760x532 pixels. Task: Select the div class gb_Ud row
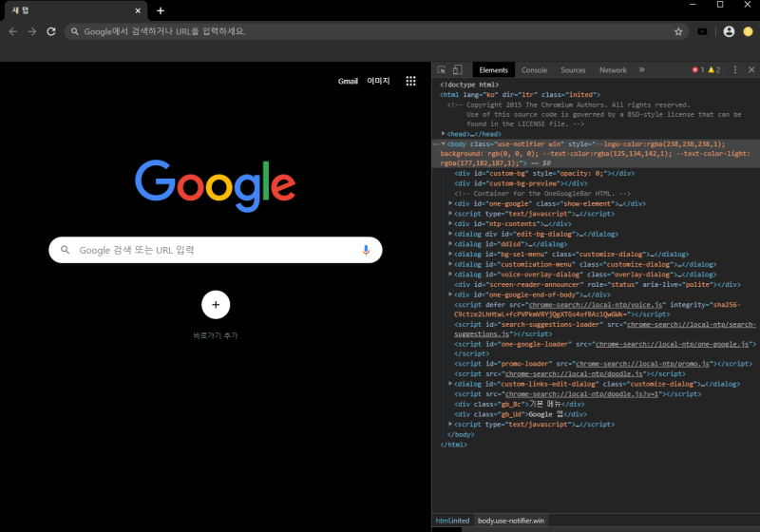tap(520, 414)
